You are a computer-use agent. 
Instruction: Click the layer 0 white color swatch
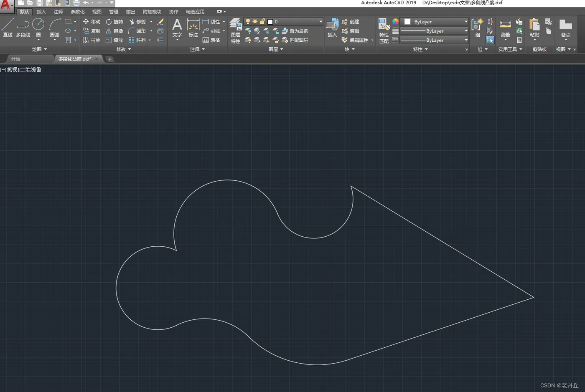[270, 21]
